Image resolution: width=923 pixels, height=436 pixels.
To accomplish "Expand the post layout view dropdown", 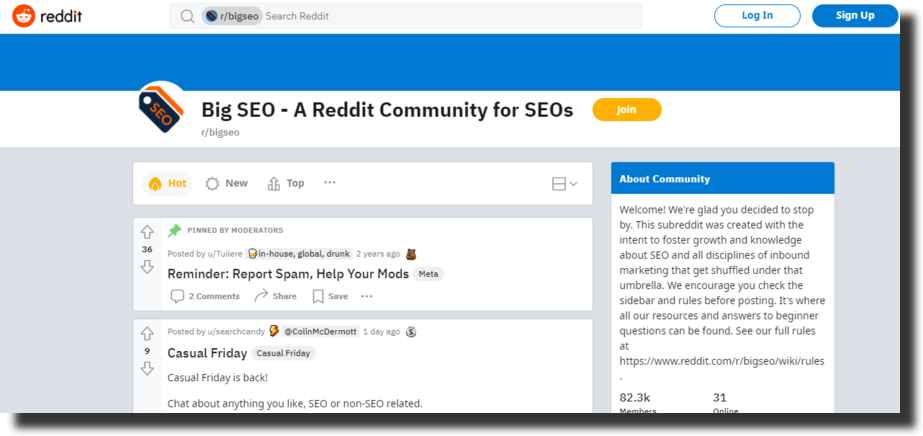I will [x=565, y=184].
